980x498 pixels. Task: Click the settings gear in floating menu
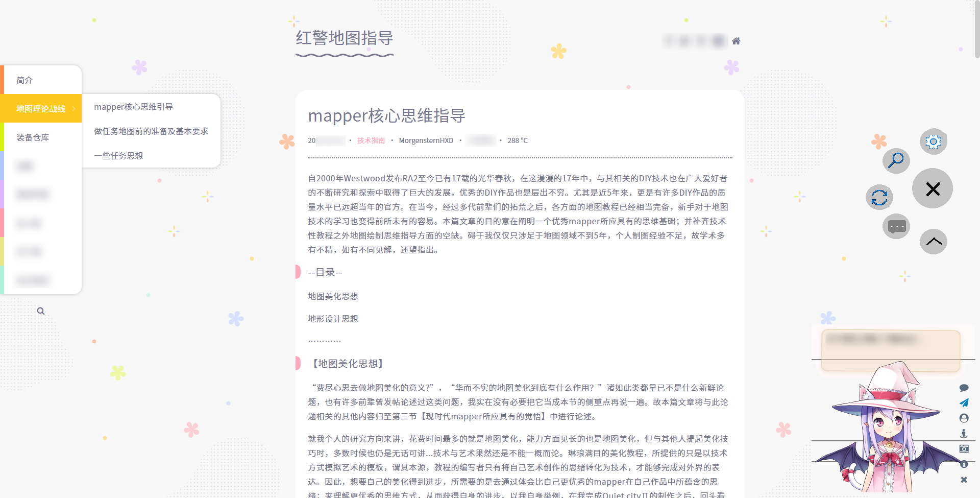coord(933,141)
